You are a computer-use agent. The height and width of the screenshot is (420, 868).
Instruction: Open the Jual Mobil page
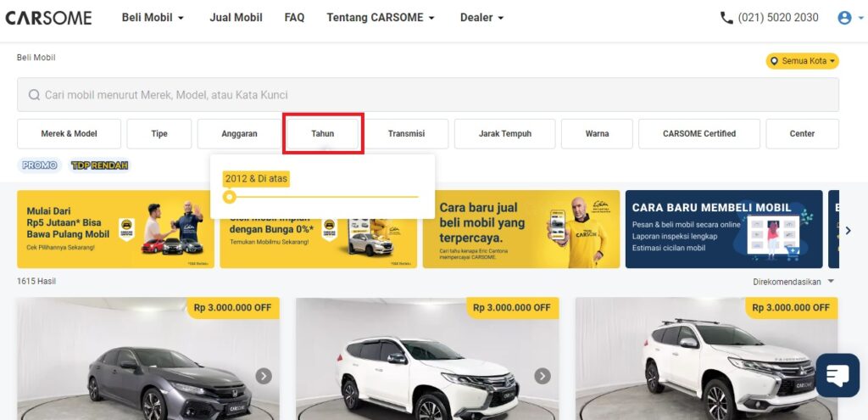coord(236,18)
